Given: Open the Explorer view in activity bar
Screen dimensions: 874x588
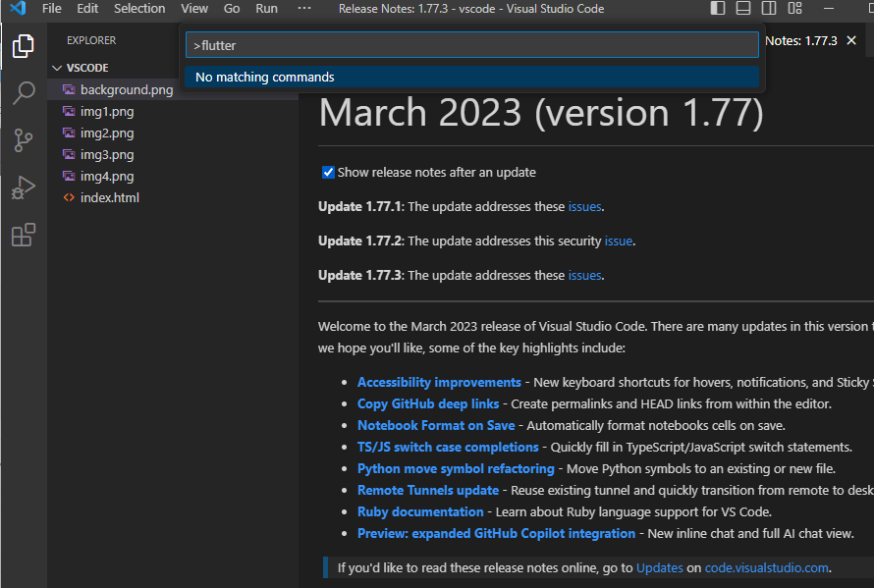Looking at the screenshot, I should [23, 46].
